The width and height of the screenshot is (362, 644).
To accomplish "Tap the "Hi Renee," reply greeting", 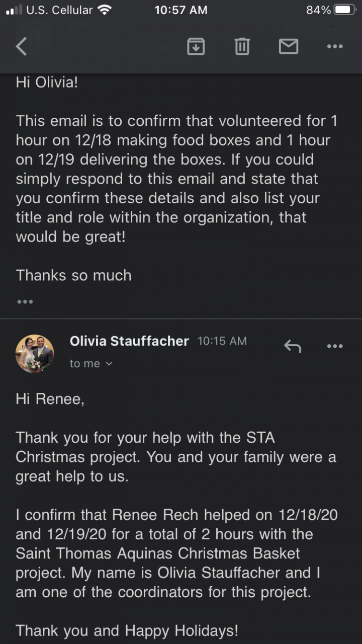I will point(49,399).
